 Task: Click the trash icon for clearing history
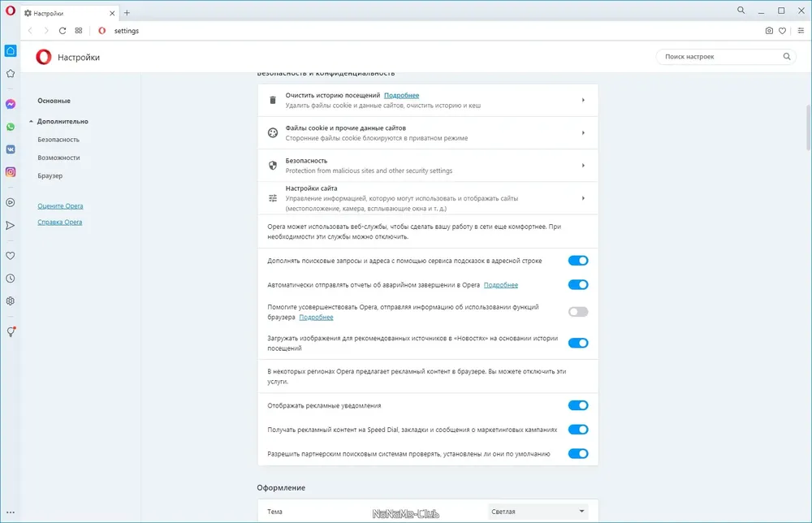click(x=272, y=100)
